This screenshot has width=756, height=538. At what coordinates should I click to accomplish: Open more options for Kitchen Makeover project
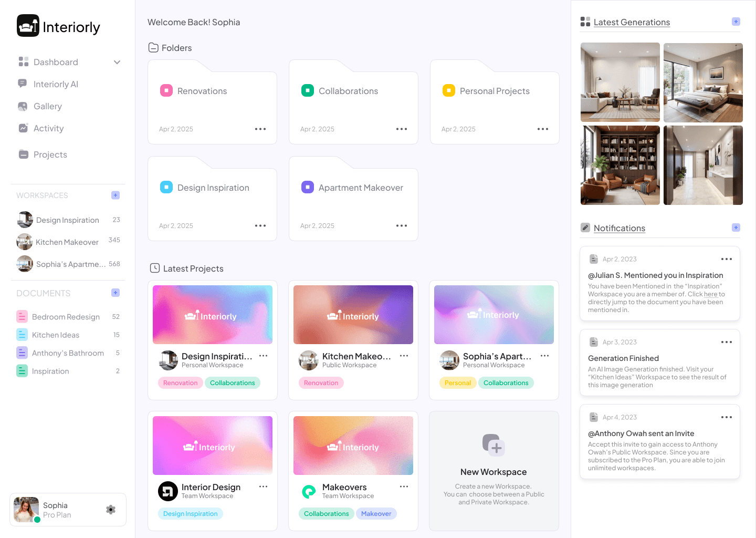[404, 356]
